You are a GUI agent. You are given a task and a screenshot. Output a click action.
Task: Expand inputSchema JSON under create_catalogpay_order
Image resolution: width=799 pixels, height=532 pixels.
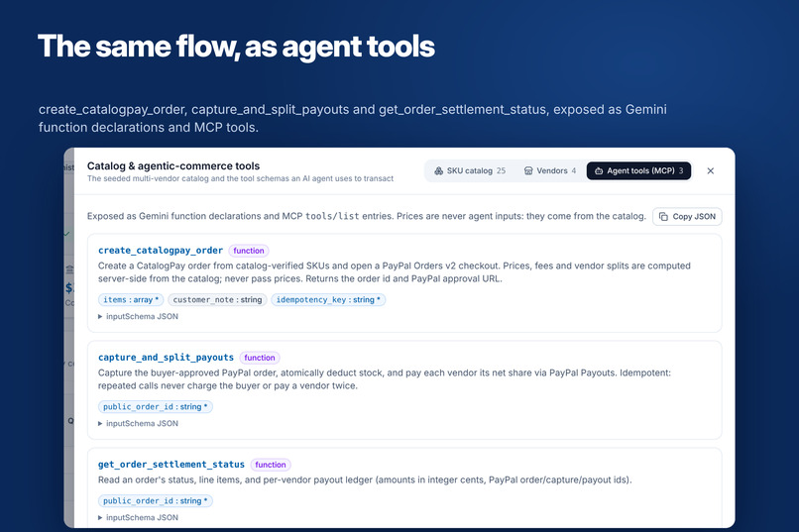(x=138, y=316)
